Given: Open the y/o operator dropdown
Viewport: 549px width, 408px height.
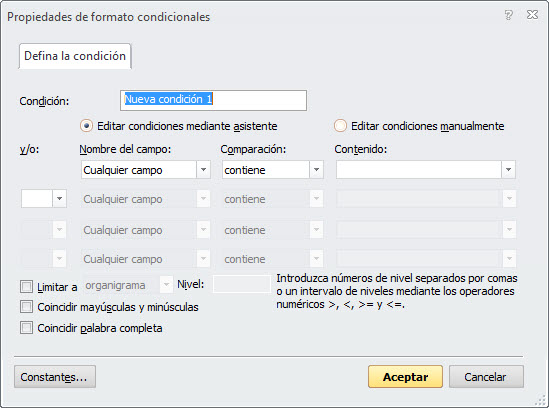Looking at the screenshot, I should pyautogui.click(x=60, y=199).
